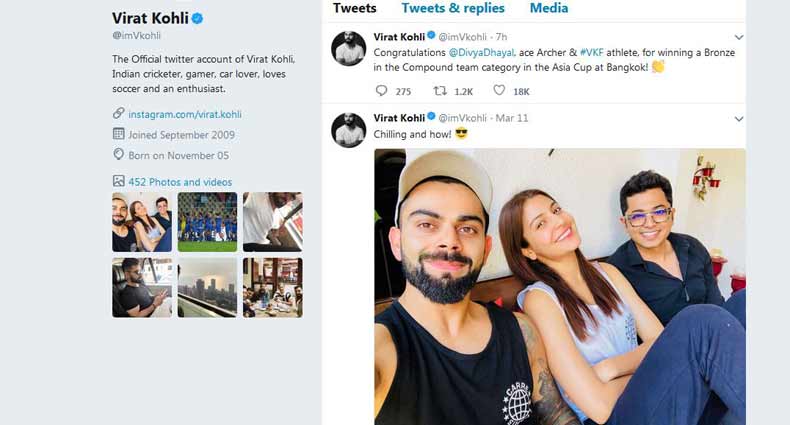This screenshot has height=425, width=790.
Task: Open the 452 Photos and videos link
Action: click(180, 182)
